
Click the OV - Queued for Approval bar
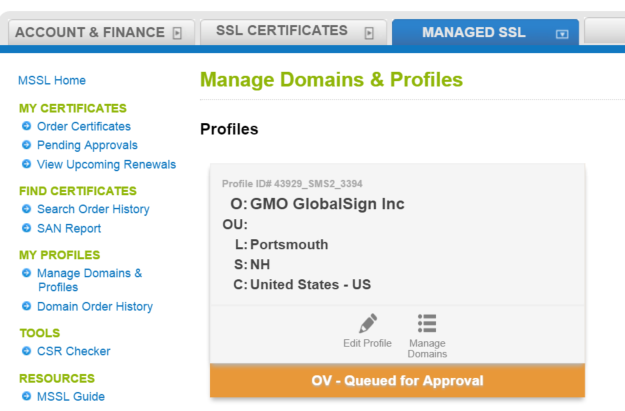click(397, 381)
